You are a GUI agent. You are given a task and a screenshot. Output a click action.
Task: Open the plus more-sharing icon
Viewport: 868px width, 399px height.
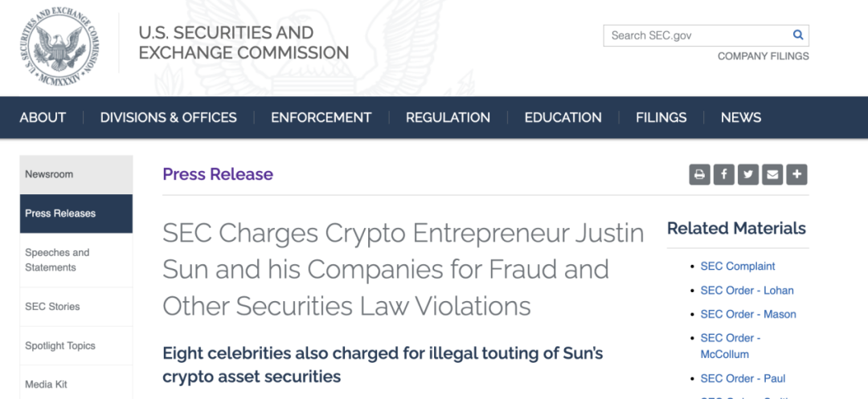tap(796, 174)
